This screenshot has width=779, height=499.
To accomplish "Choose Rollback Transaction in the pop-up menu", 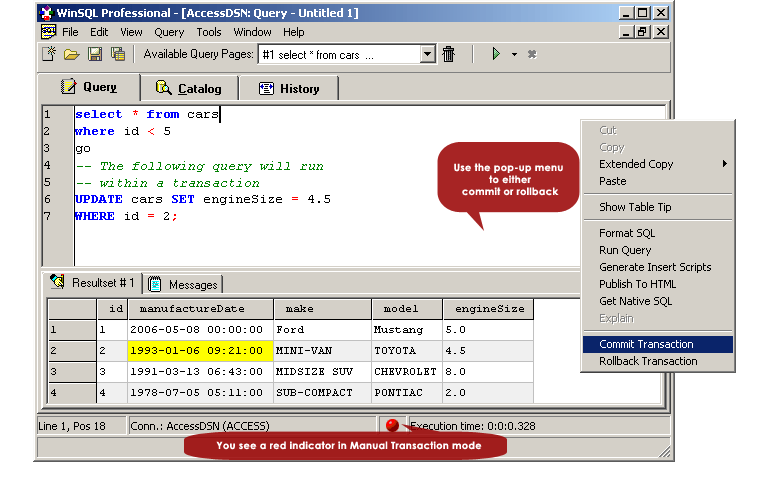I will (658, 361).
